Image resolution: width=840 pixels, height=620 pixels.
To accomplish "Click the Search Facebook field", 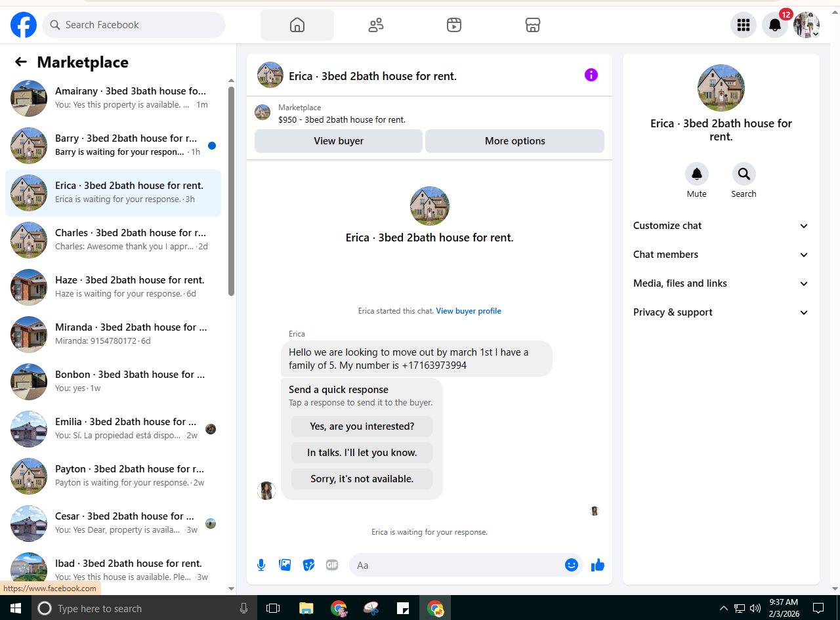I will (x=134, y=25).
